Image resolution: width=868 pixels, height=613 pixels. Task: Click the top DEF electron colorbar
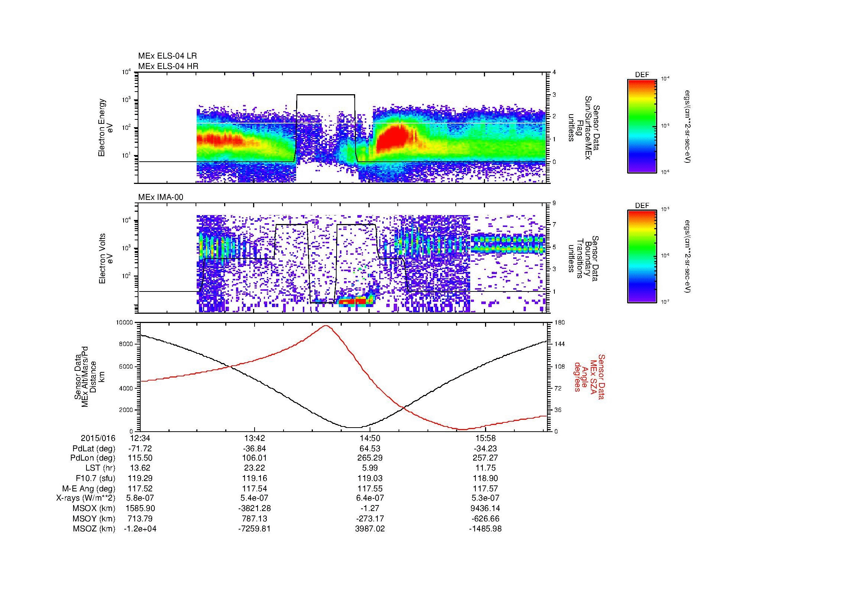click(x=642, y=126)
